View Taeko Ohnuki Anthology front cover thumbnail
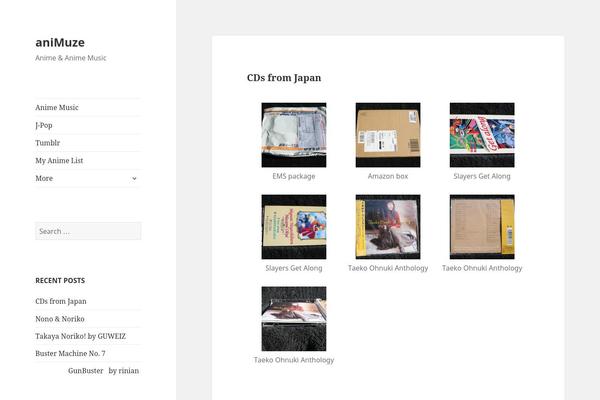The height and width of the screenshot is (400, 600). tap(388, 227)
